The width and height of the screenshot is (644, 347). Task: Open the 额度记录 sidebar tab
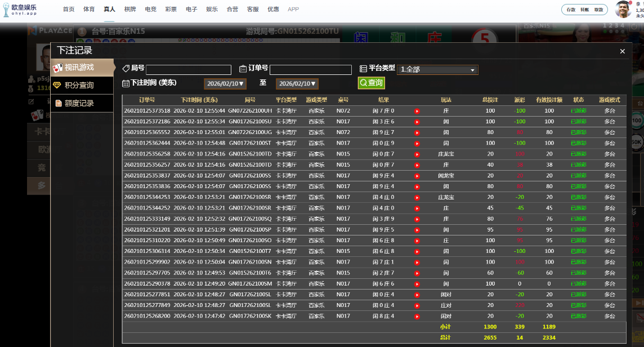coord(82,104)
